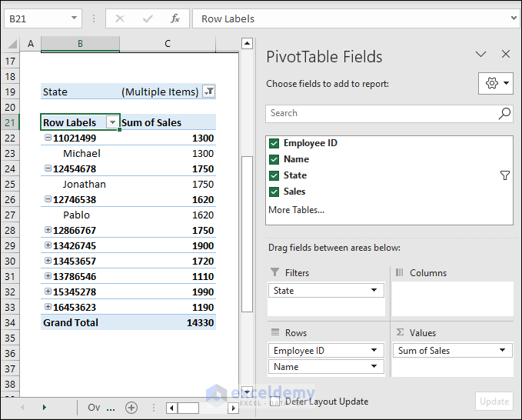Click the filter funnel icon beside State field

(504, 175)
